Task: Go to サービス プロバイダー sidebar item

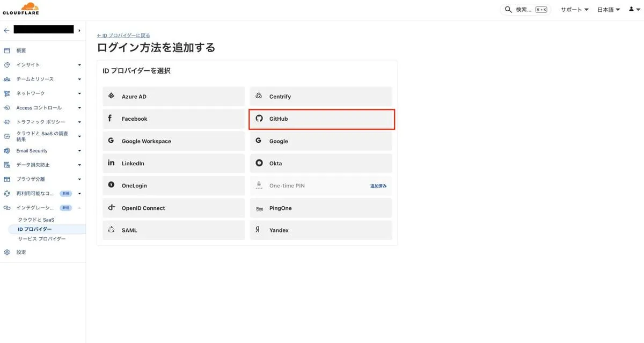Action: click(x=42, y=239)
